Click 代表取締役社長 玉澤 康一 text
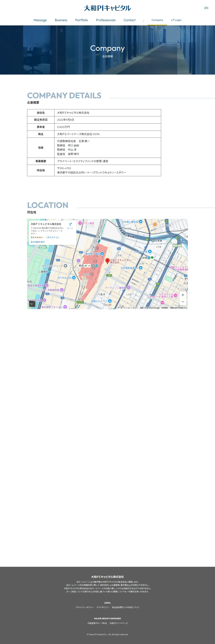This screenshot has width=215, height=644. (x=73, y=141)
